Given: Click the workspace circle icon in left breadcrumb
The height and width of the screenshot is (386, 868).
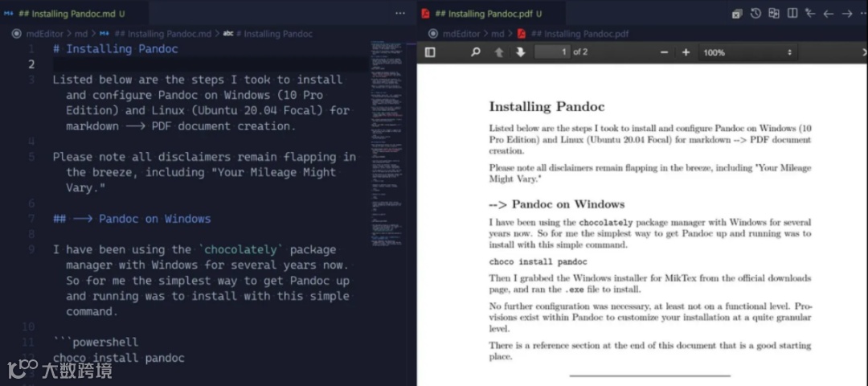Looking at the screenshot, I should 16,34.
